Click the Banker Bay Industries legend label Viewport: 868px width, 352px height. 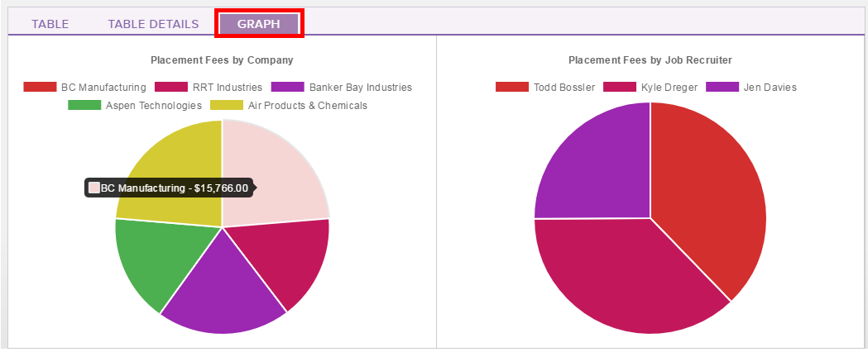[x=361, y=88]
